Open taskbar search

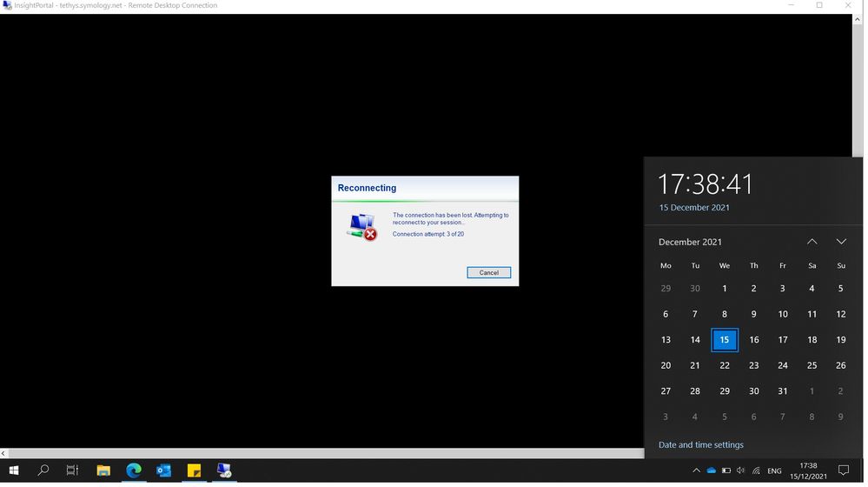pyautogui.click(x=43, y=470)
